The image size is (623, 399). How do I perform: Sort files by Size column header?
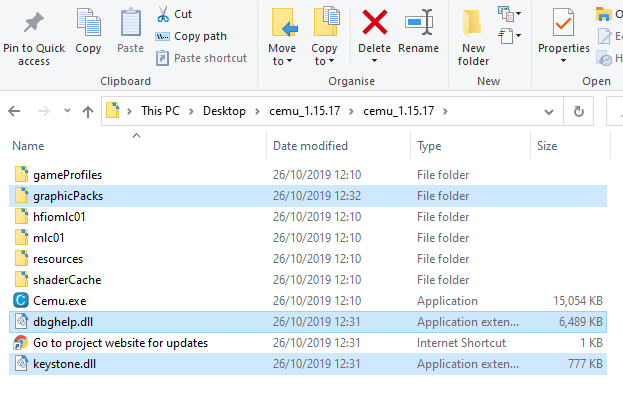(547, 146)
